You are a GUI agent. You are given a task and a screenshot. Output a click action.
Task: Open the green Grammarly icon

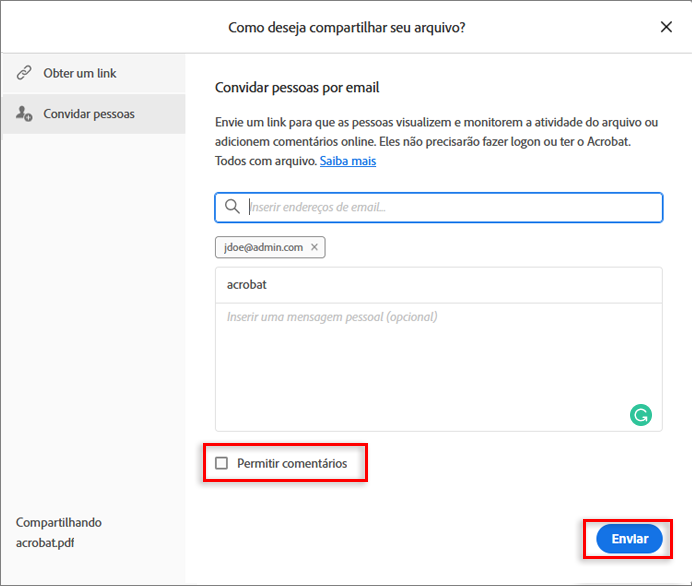click(641, 414)
